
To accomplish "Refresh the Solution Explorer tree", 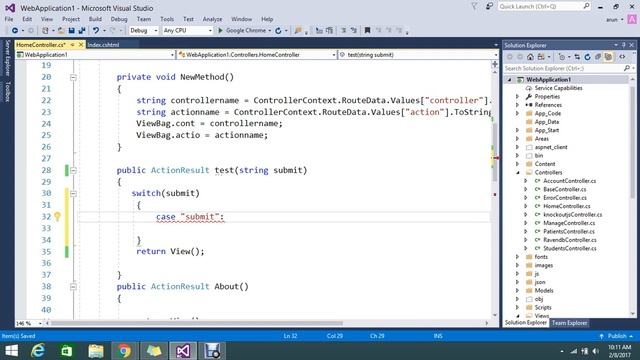I will tap(587, 57).
